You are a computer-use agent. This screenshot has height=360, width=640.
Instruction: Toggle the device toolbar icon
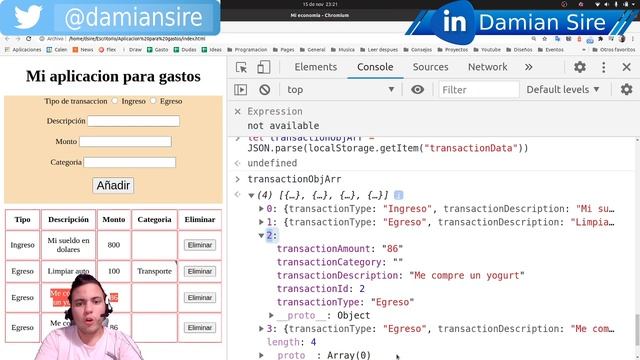pyautogui.click(x=264, y=67)
